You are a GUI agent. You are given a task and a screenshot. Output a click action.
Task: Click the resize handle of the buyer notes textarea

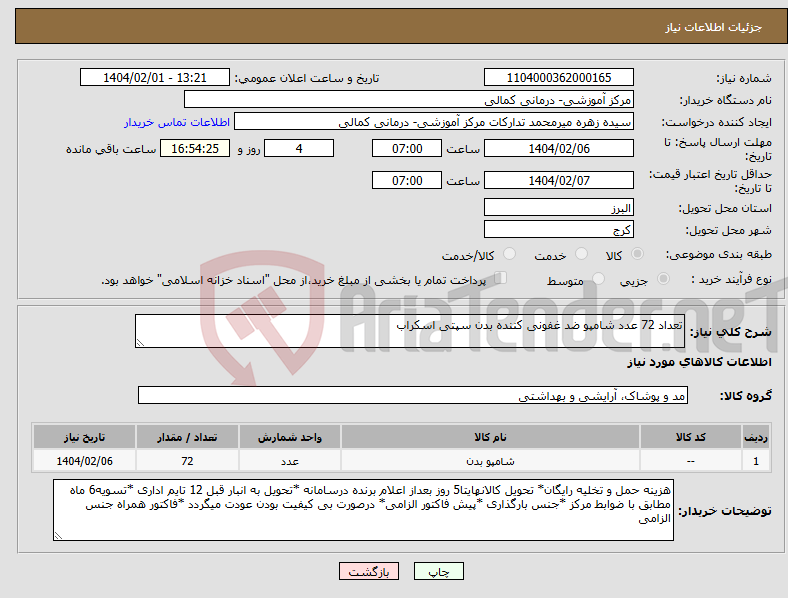[x=58, y=536]
